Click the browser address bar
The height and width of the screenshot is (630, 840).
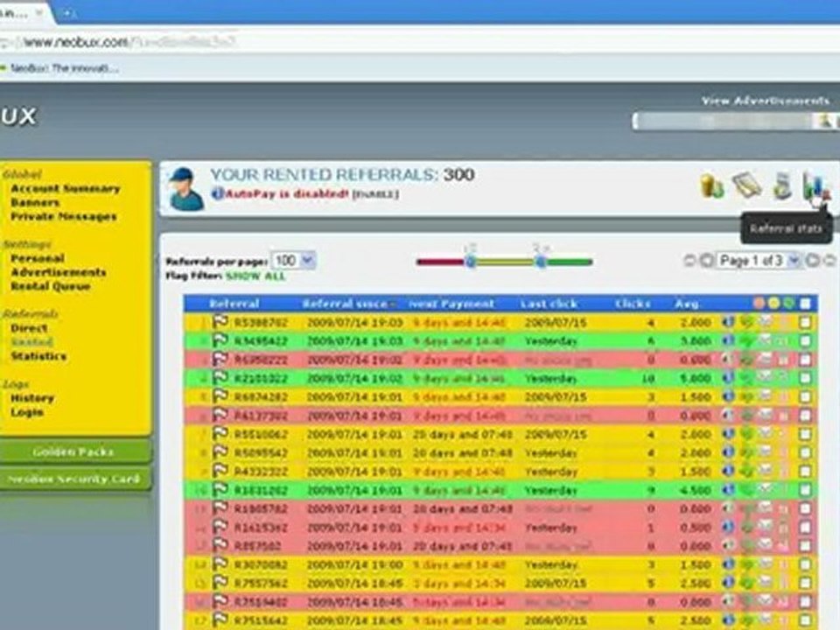click(x=418, y=42)
